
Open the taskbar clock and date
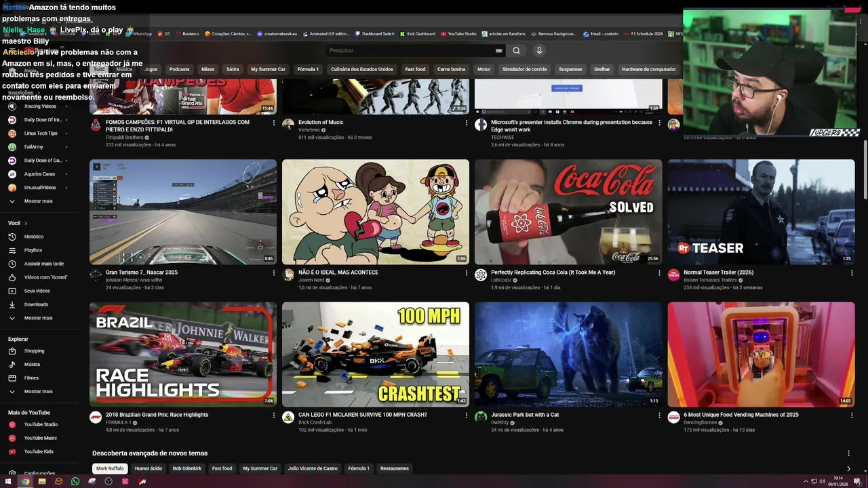click(838, 481)
